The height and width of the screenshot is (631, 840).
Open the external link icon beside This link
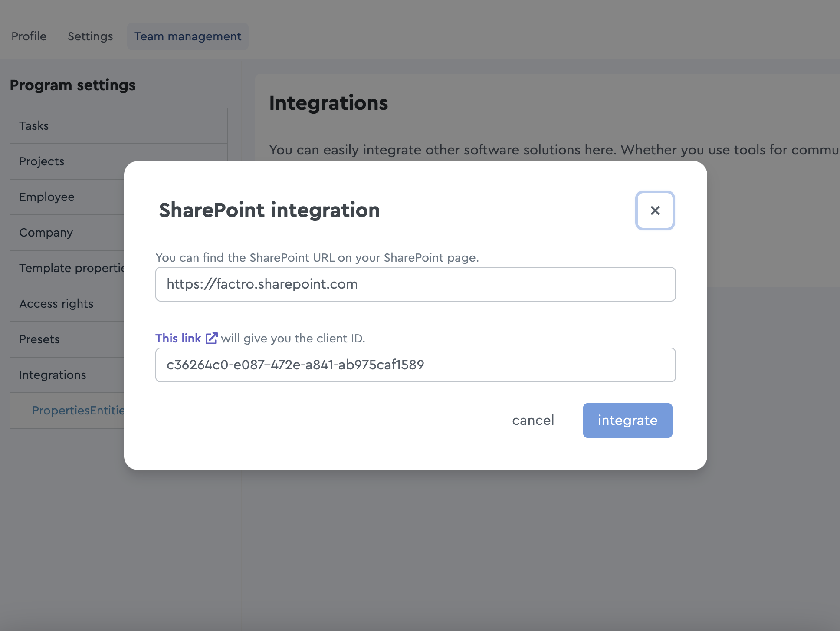(x=211, y=338)
